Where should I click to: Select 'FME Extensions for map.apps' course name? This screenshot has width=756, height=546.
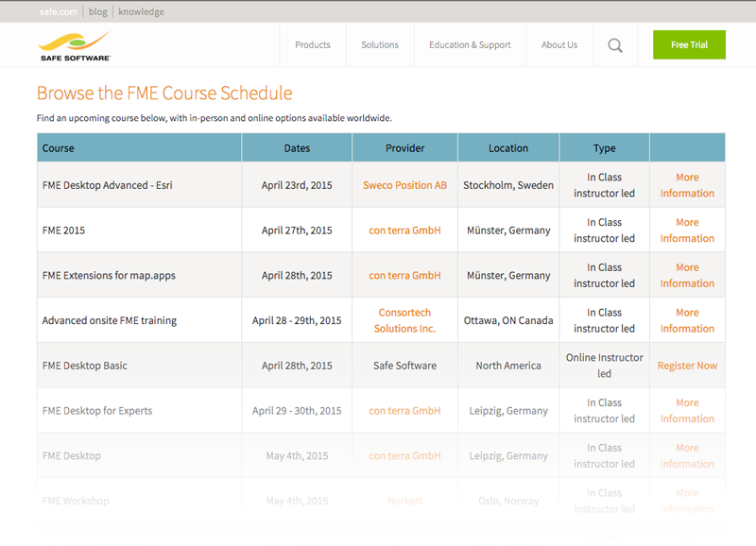[x=109, y=275]
